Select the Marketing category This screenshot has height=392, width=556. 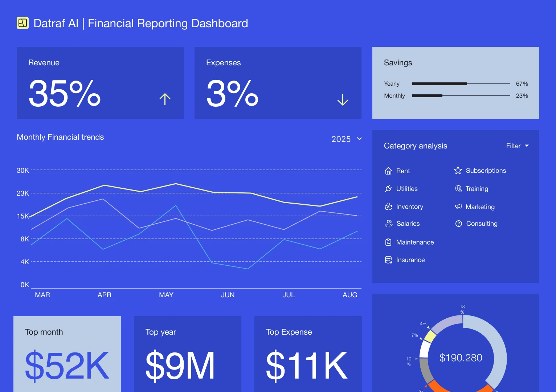[475, 207]
